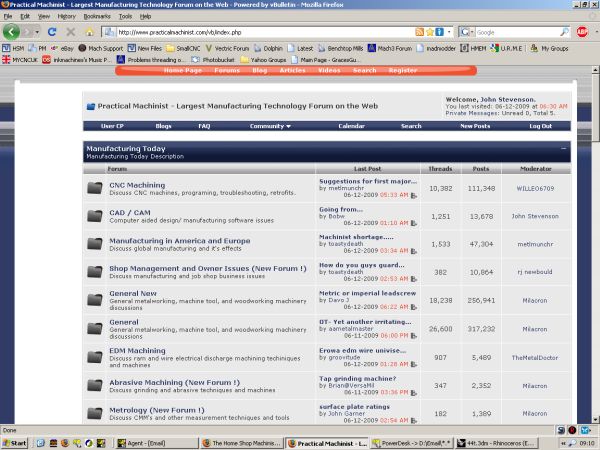Viewport: 600px width, 450px height.
Task: Reload the page with the refresh icon
Action: (x=52, y=32)
